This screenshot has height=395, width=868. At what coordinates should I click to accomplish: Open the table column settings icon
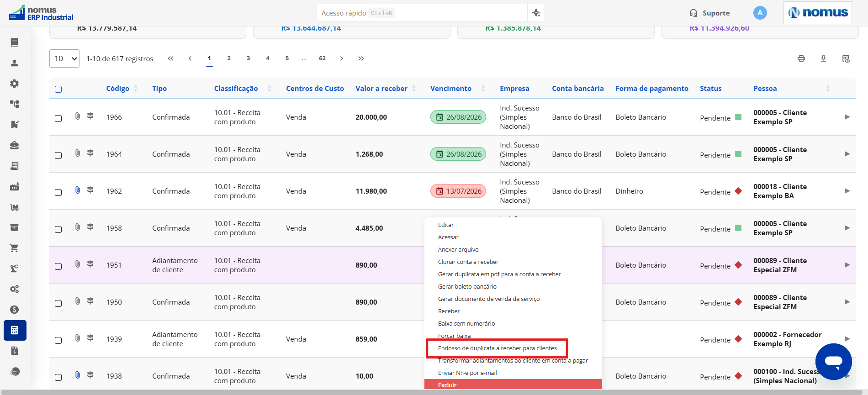(x=846, y=58)
